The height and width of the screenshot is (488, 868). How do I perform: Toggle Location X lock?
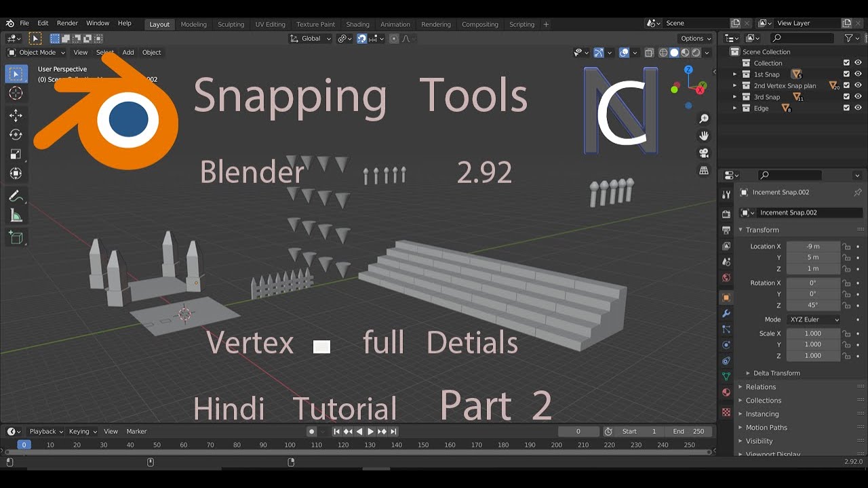tap(846, 247)
